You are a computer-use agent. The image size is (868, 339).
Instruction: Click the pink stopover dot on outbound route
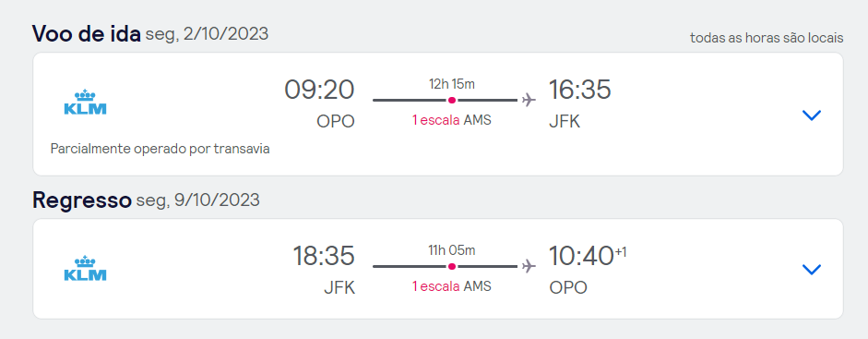(452, 101)
